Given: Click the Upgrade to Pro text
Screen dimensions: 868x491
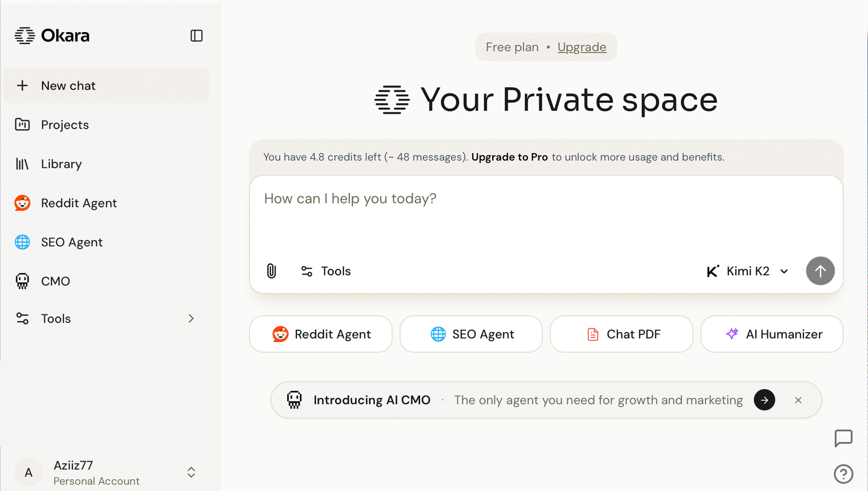Looking at the screenshot, I should tap(509, 157).
